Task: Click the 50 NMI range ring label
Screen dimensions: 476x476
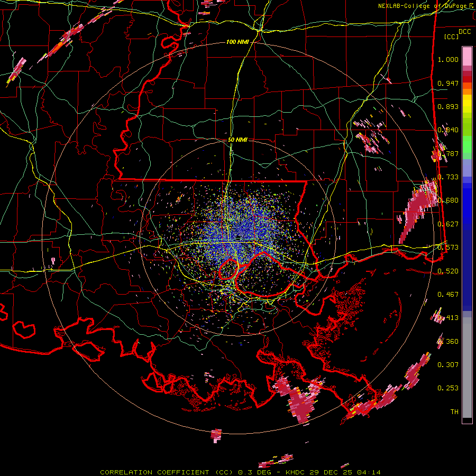Action: click(x=237, y=140)
